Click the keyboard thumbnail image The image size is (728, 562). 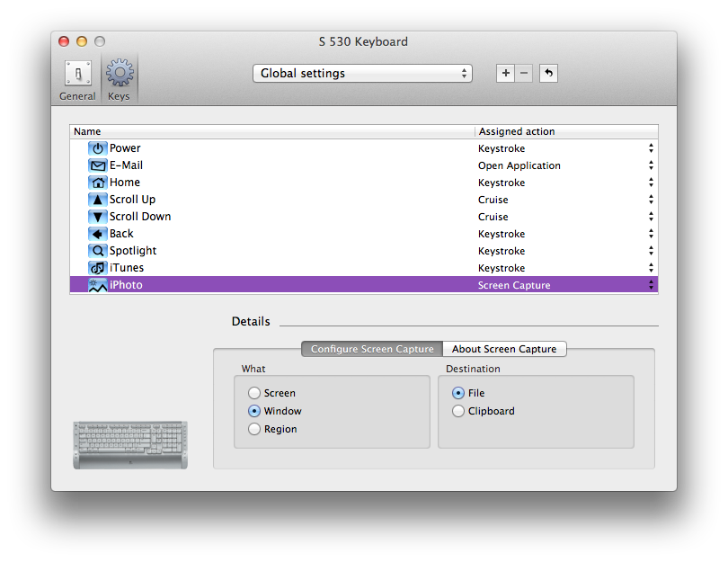point(130,445)
